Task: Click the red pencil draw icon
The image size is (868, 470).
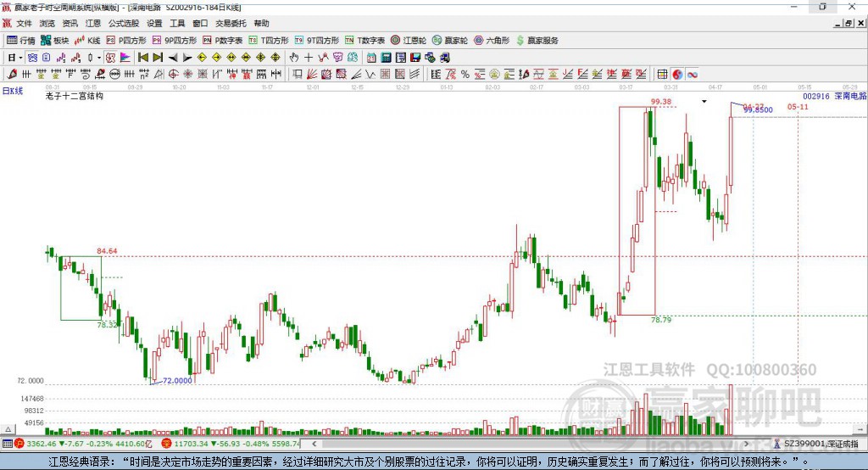Action: tap(12, 75)
